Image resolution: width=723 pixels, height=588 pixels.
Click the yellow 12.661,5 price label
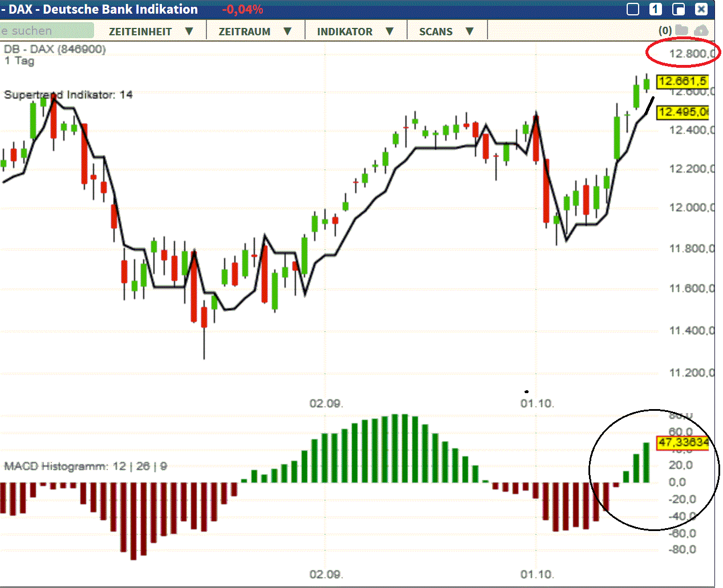(682, 83)
